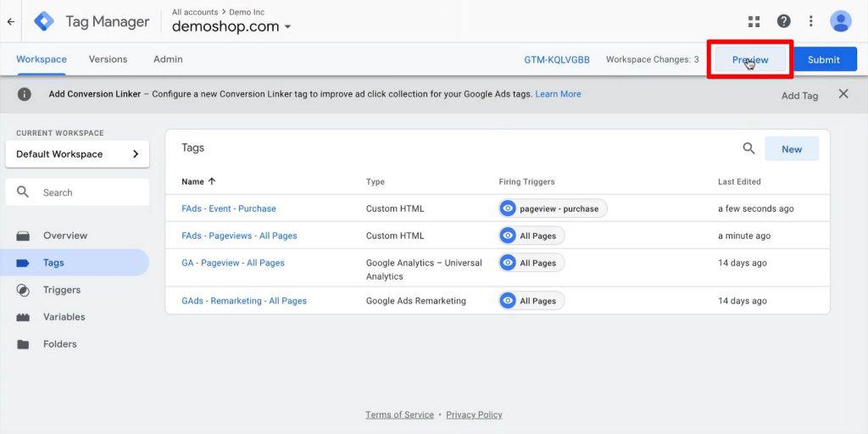Click the Folders icon in sidebar
Image resolution: width=868 pixels, height=434 pixels.
[23, 344]
